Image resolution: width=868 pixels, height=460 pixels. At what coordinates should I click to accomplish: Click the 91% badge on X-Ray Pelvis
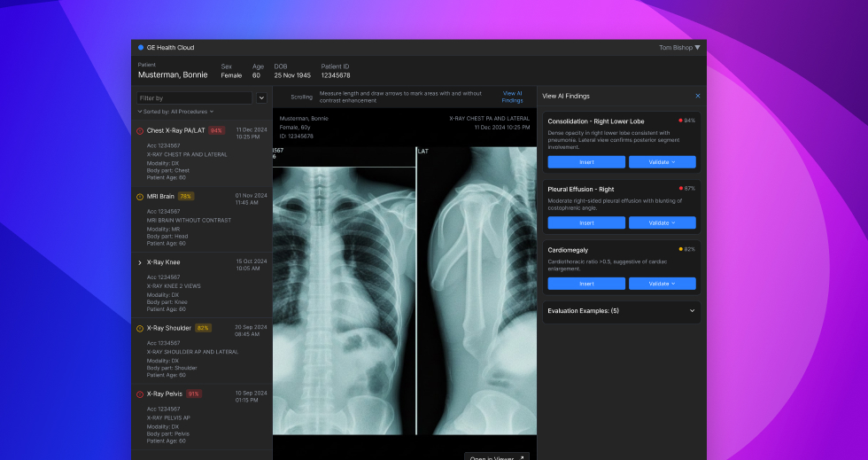point(194,394)
